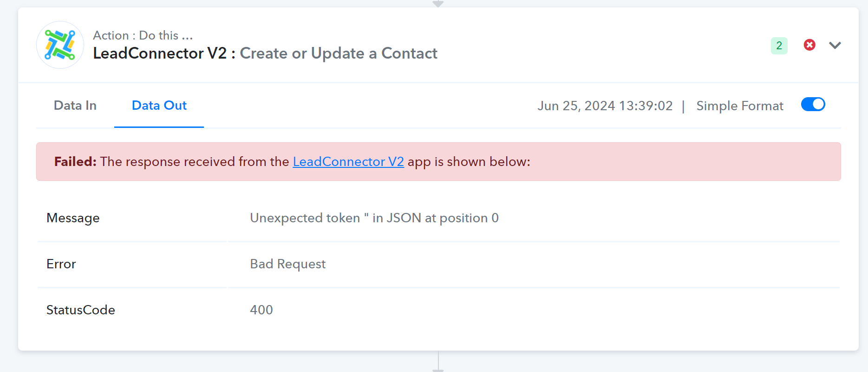Click the Unexpected token error message value
The width and height of the screenshot is (868, 372).
pyautogui.click(x=374, y=218)
